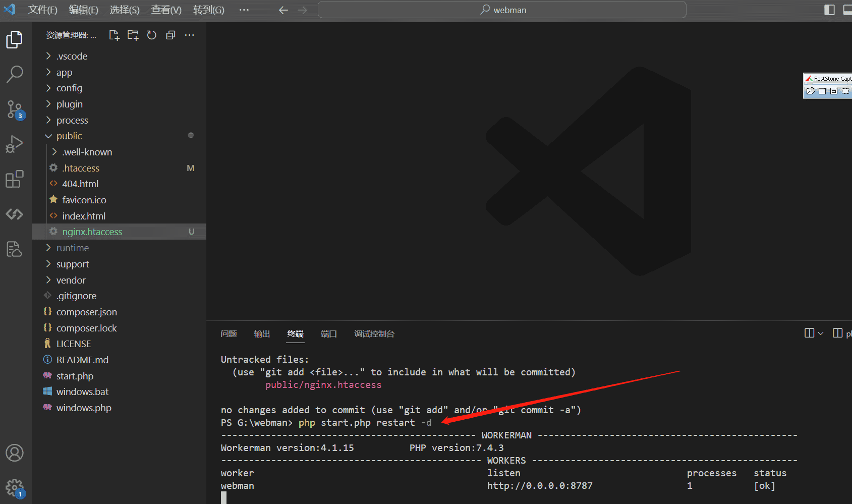Viewport: 852px width, 504px height.
Task: Toggle primary sidebar visibility in title bar
Action: [829, 10]
